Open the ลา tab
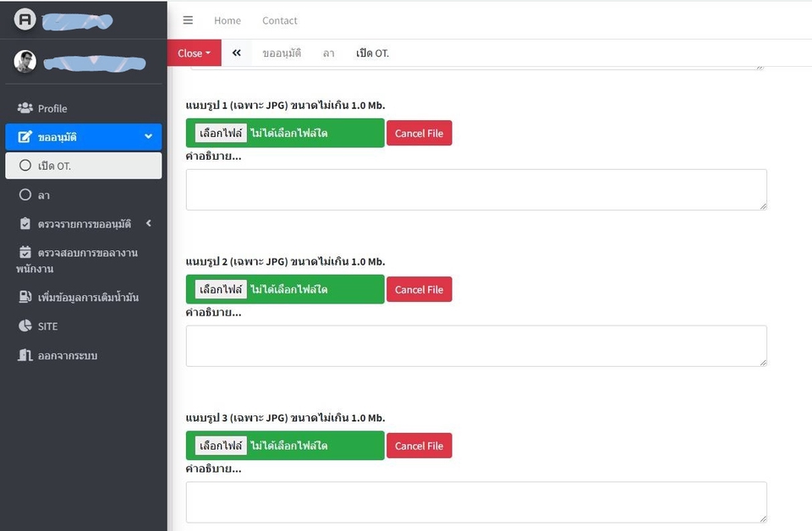The width and height of the screenshot is (812, 531). [x=326, y=52]
